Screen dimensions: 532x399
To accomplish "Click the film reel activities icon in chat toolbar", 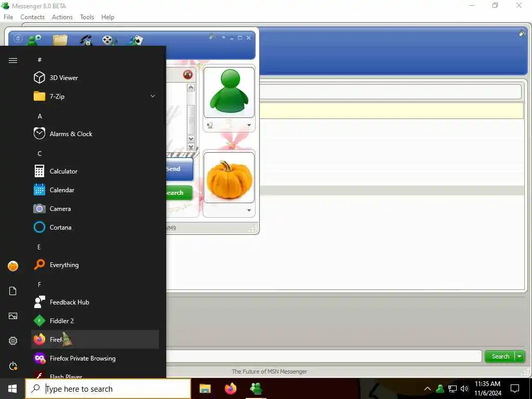I will click(x=109, y=40).
